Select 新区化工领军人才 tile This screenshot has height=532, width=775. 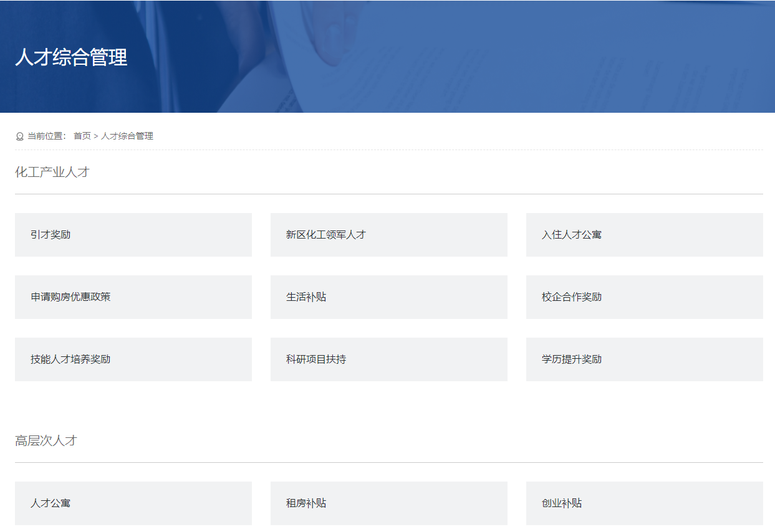click(388, 235)
